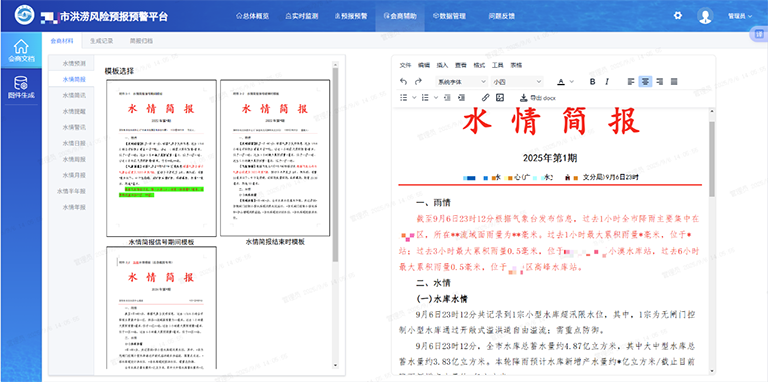Toggle italic formatting
The height and width of the screenshot is (382, 768).
(x=607, y=82)
